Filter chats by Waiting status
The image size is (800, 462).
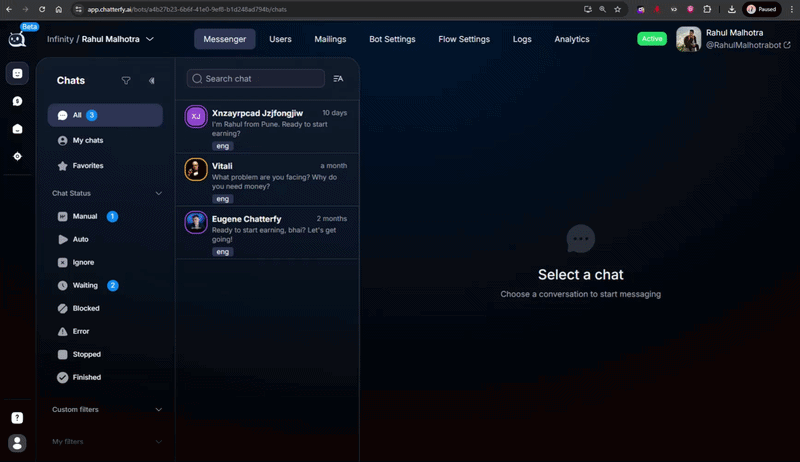(105, 285)
